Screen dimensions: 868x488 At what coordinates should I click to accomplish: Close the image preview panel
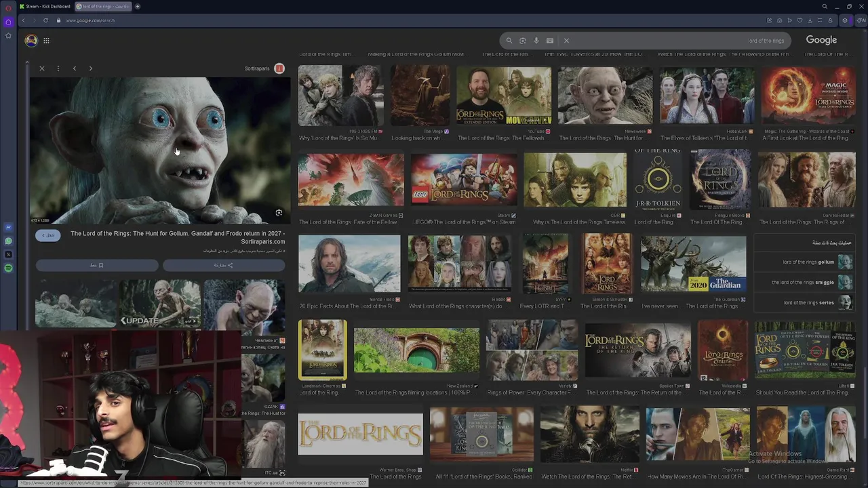coord(42,68)
